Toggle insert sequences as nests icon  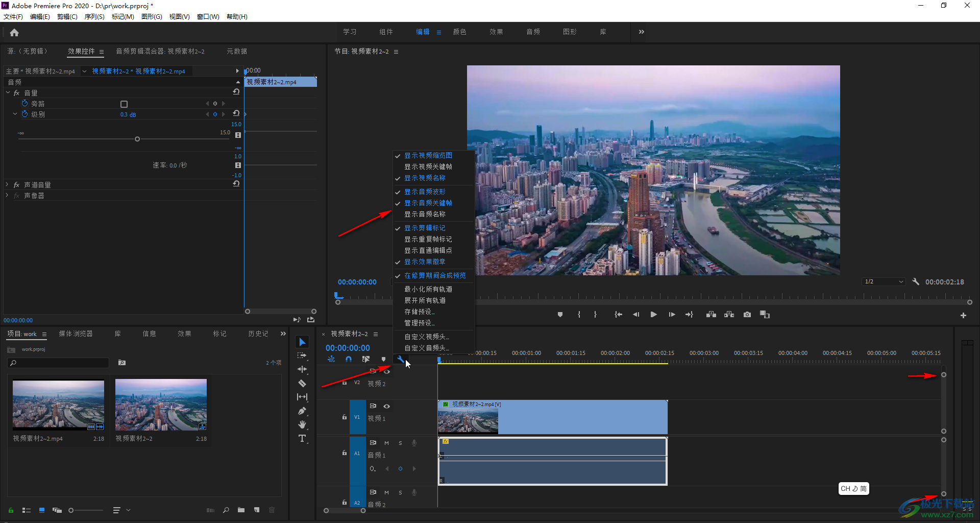331,359
